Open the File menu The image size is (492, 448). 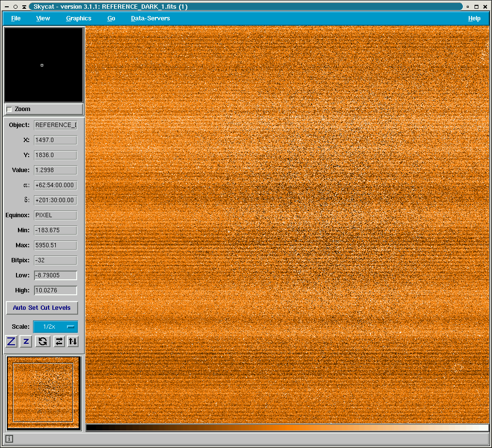tap(16, 18)
